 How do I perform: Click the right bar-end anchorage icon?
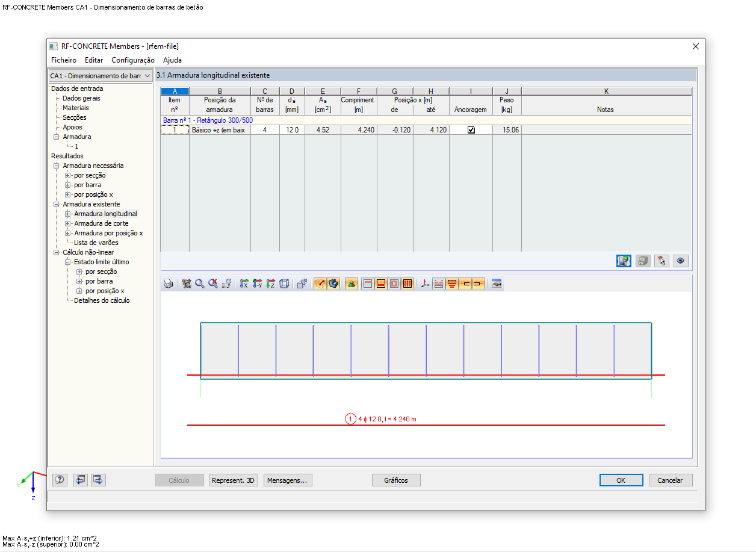[x=479, y=284]
